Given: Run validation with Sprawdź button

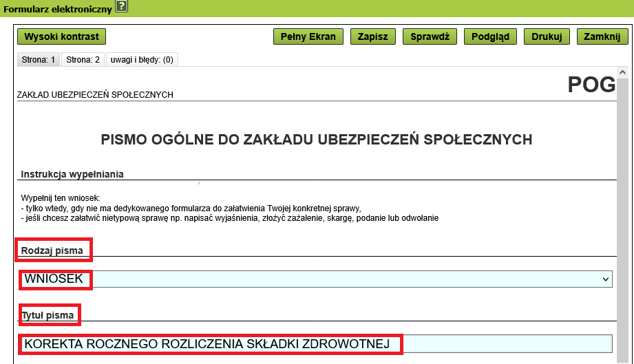Looking at the screenshot, I should pyautogui.click(x=430, y=36).
